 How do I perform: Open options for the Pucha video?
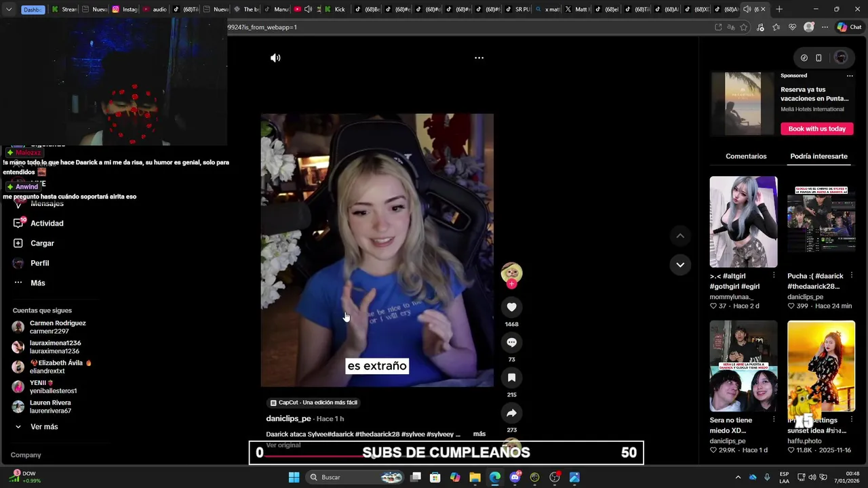click(852, 276)
